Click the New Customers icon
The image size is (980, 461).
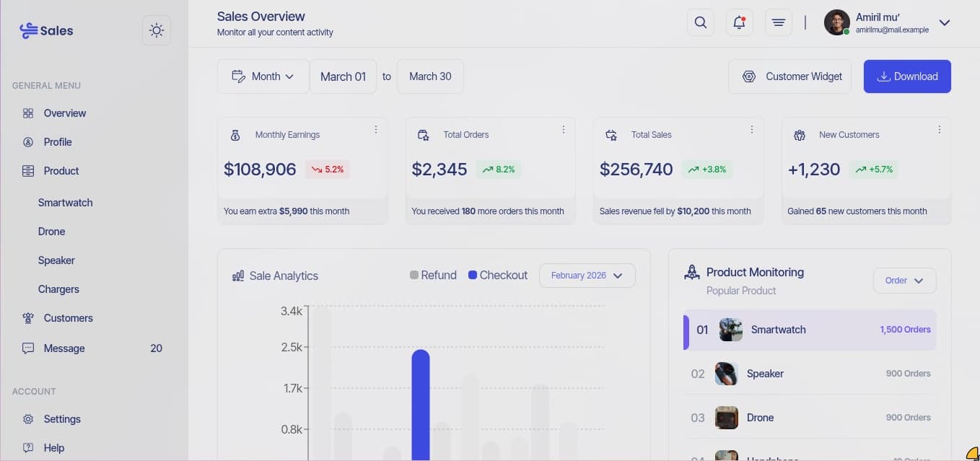point(799,135)
